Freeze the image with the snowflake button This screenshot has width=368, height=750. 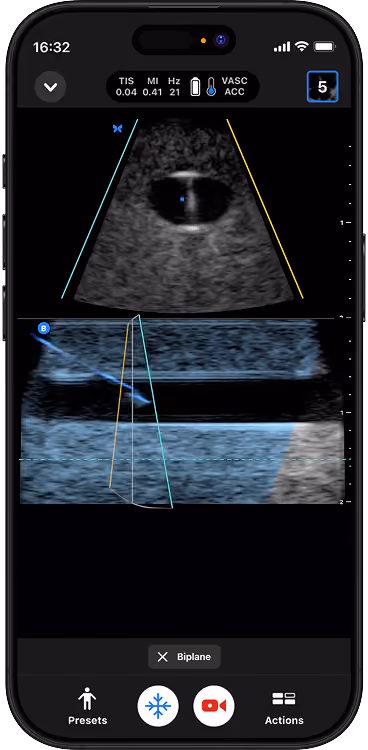tap(158, 706)
